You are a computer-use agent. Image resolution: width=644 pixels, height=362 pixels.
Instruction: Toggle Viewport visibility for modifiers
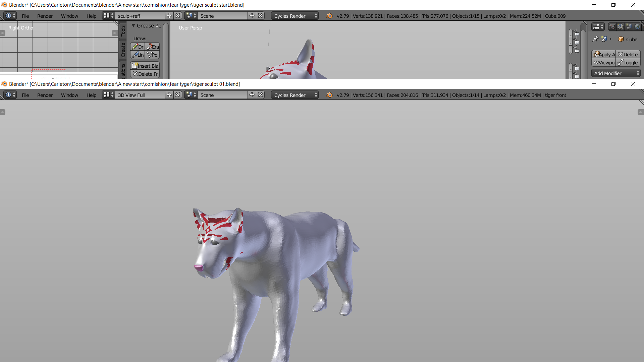tap(604, 63)
